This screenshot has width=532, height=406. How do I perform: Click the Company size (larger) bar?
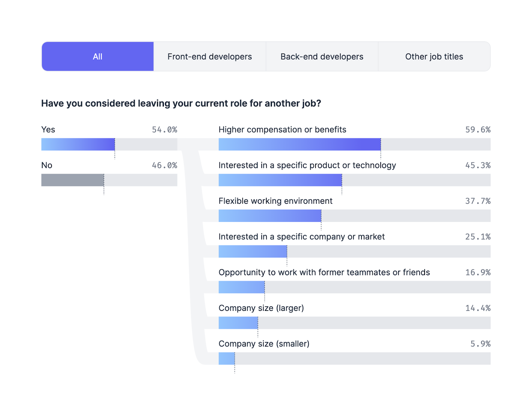point(238,323)
